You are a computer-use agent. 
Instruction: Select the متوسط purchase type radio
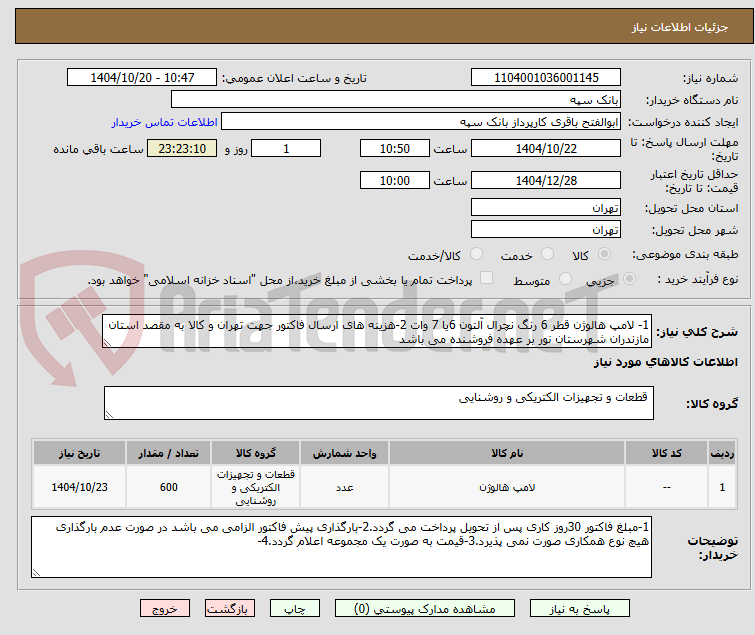[x=565, y=279]
